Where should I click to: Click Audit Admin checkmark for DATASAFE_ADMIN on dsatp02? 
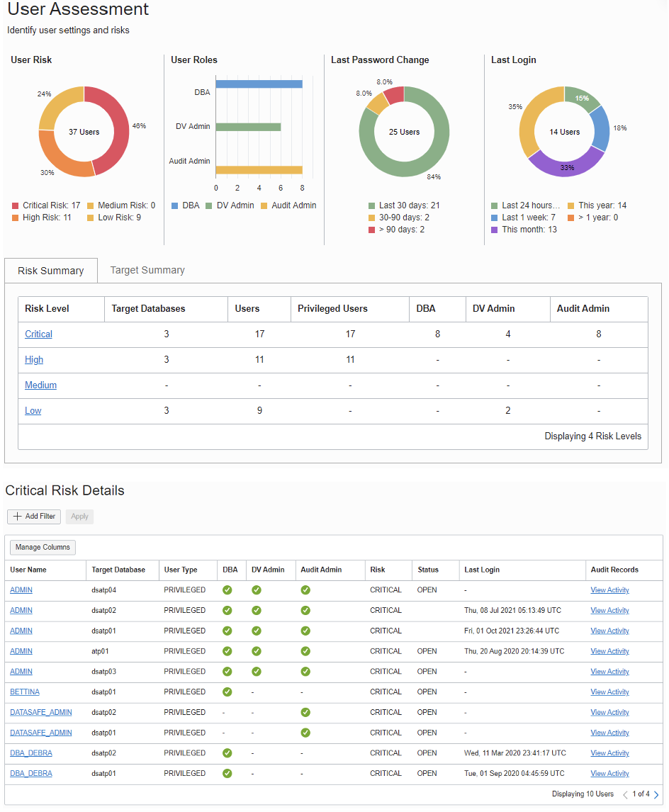[305, 713]
